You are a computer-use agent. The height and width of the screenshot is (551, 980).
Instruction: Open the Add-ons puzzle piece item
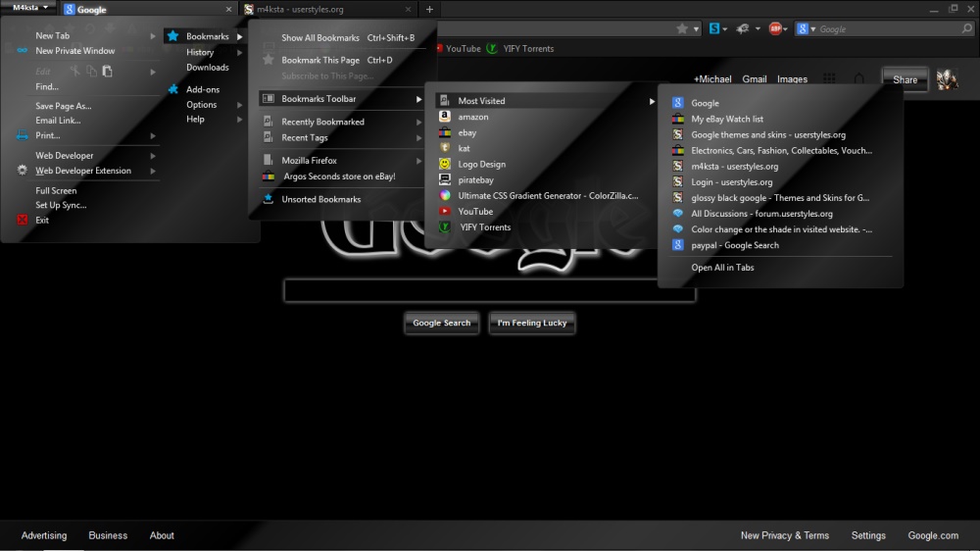coord(194,89)
